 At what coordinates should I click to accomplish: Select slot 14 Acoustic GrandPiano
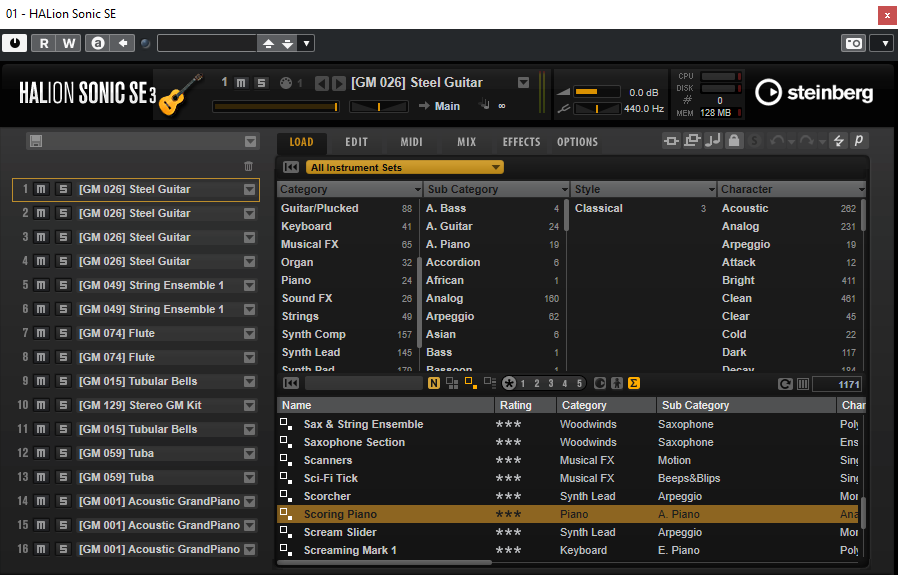pos(159,501)
